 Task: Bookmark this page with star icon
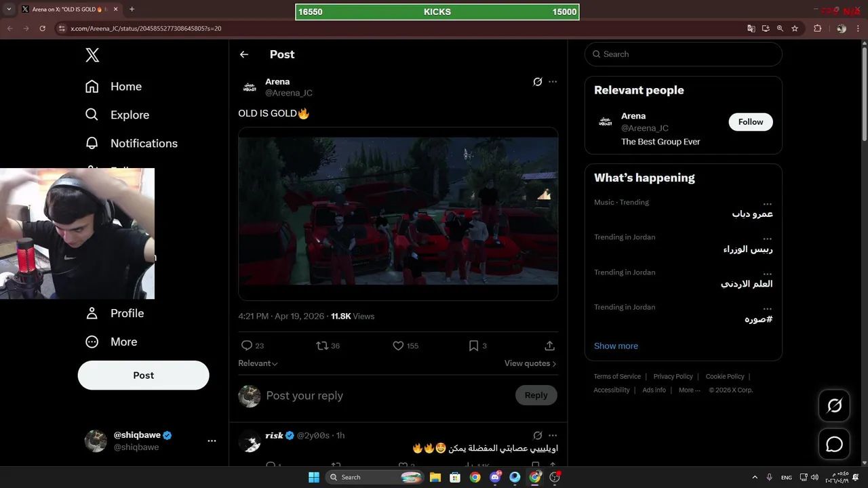point(795,28)
